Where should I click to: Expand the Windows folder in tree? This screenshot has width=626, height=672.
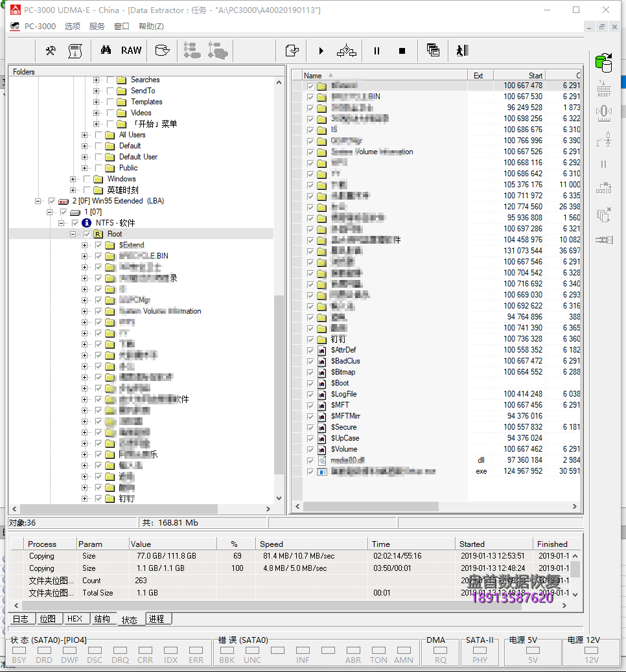(73, 179)
